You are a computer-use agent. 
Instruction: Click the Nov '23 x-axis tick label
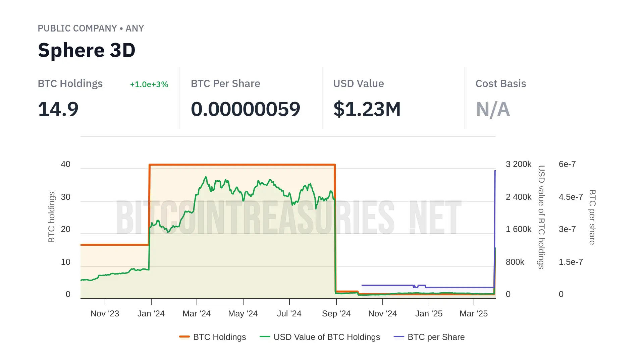click(105, 314)
